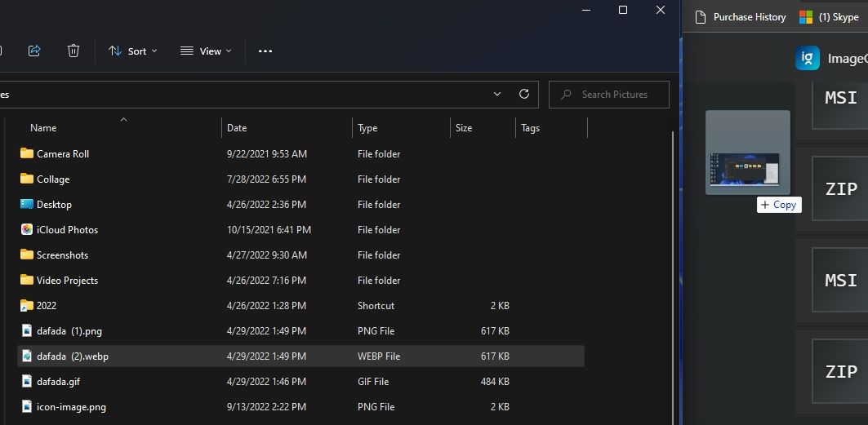Open the See more ellipsis menu
Image resolution: width=868 pixels, height=425 pixels.
[265, 51]
